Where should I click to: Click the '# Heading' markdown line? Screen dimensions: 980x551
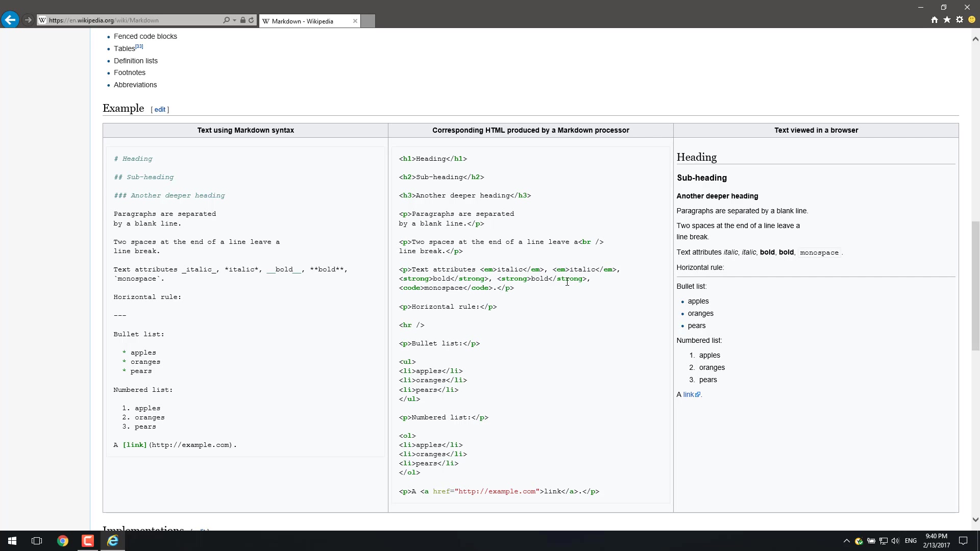pyautogui.click(x=133, y=159)
